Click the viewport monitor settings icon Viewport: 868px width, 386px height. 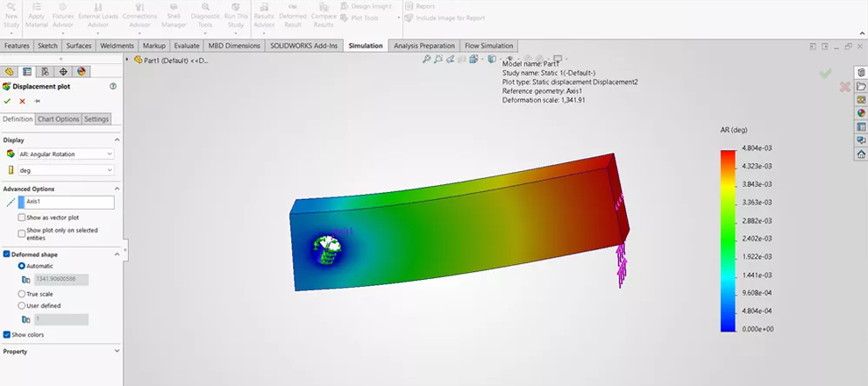click(x=558, y=59)
